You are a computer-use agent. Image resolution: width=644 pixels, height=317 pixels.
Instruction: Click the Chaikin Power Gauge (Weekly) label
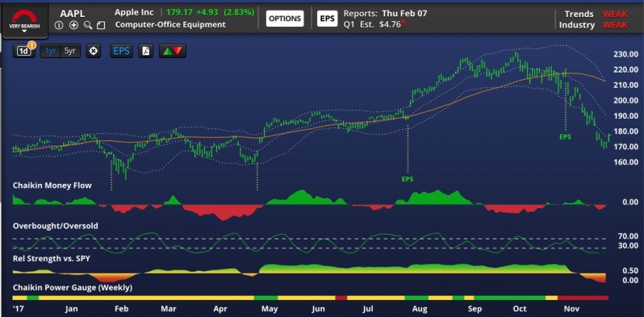click(73, 287)
